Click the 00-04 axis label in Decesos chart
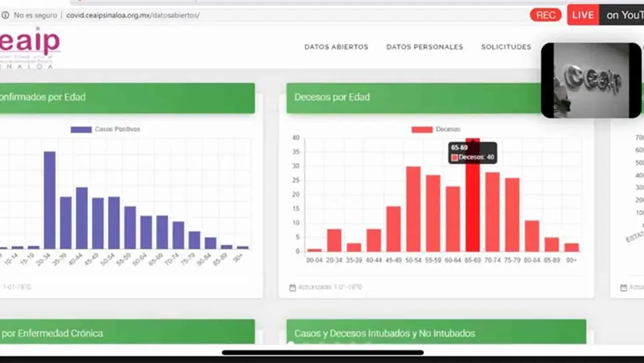The height and width of the screenshot is (363, 644). (314, 260)
